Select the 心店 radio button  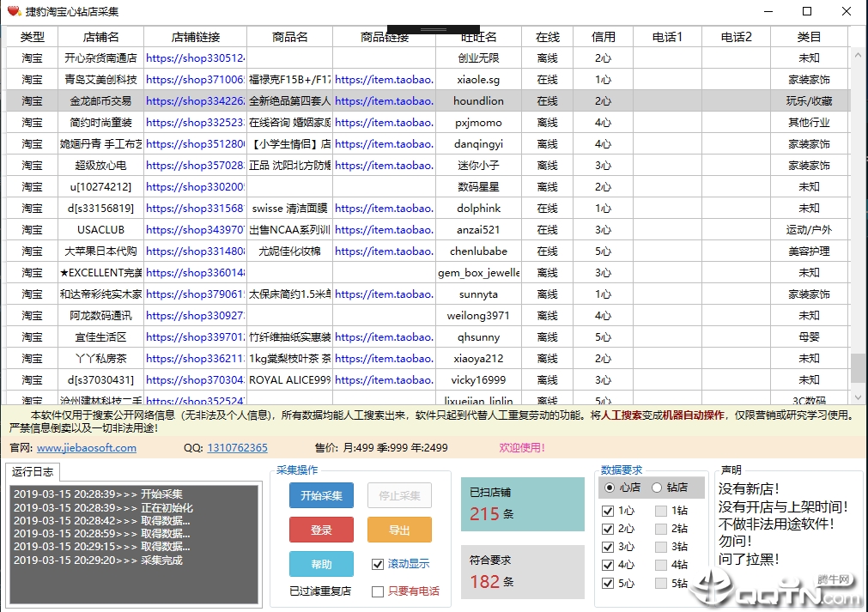[x=610, y=488]
